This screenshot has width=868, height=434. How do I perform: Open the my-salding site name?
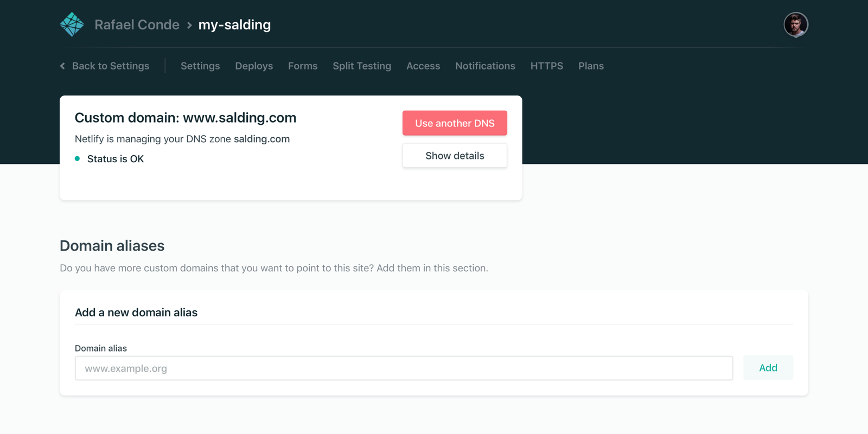(x=234, y=24)
